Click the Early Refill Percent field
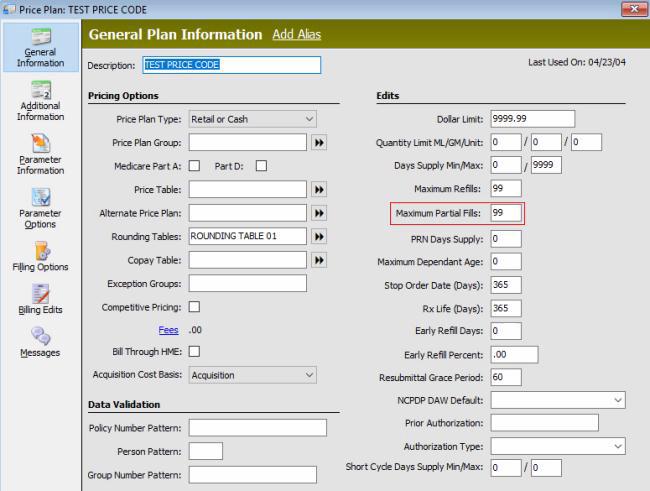Image resolution: width=650 pixels, height=491 pixels. (514, 355)
